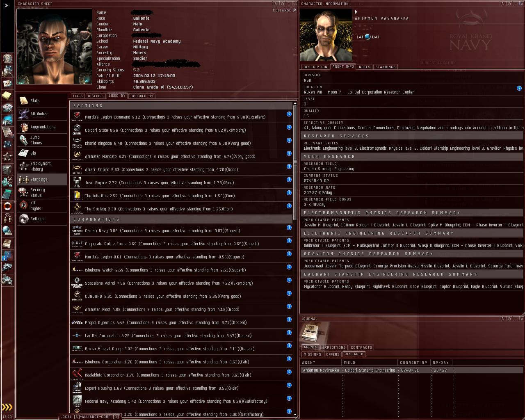Viewport: 525px width, 420px height.
Task: Show info for Lai Dai Corporation standing
Action: pyautogui.click(x=289, y=333)
